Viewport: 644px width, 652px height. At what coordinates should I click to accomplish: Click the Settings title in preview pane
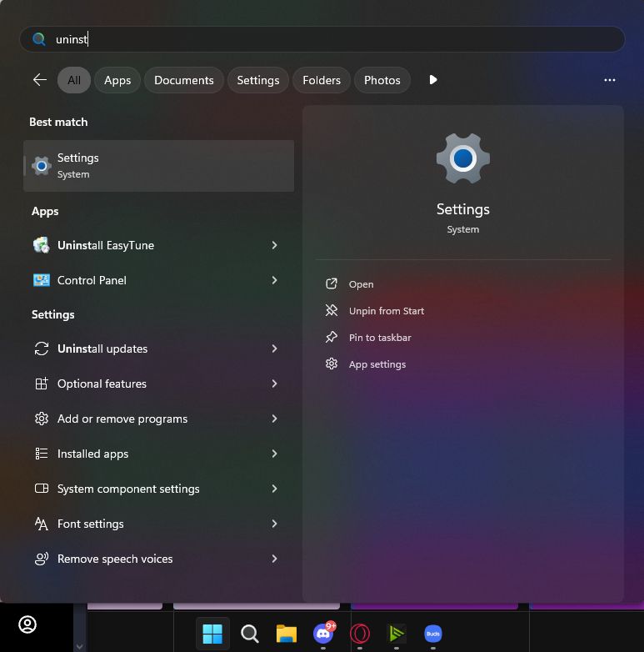coord(463,209)
